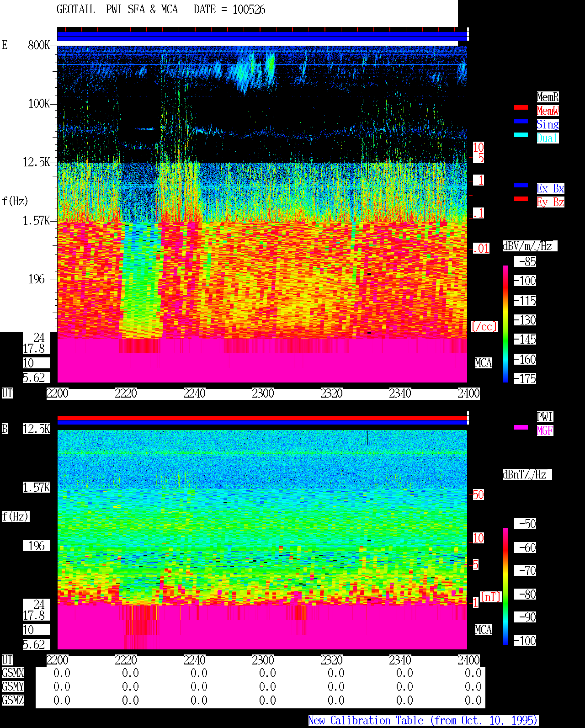The height and width of the screenshot is (728, 585).
Task: Click the red MemW legend swatch
Action: [x=521, y=107]
